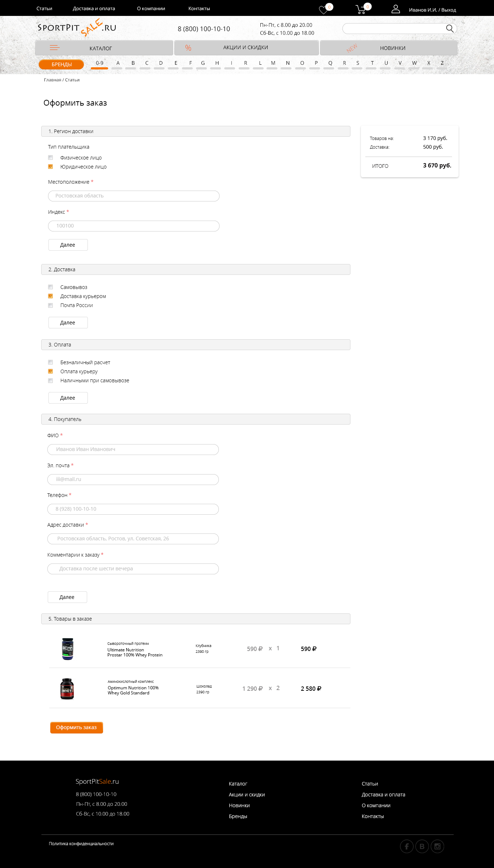
Task: Open the wishlist heart icon
Action: click(x=323, y=10)
